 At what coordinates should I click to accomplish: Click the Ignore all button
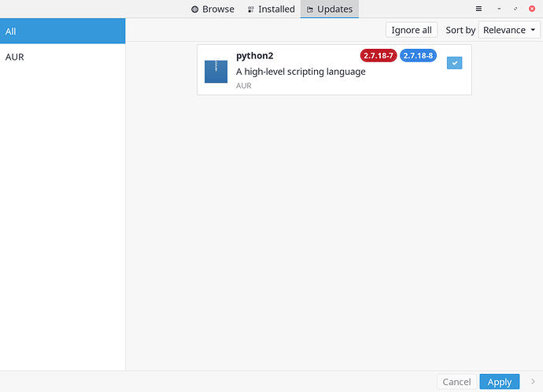pyautogui.click(x=412, y=30)
